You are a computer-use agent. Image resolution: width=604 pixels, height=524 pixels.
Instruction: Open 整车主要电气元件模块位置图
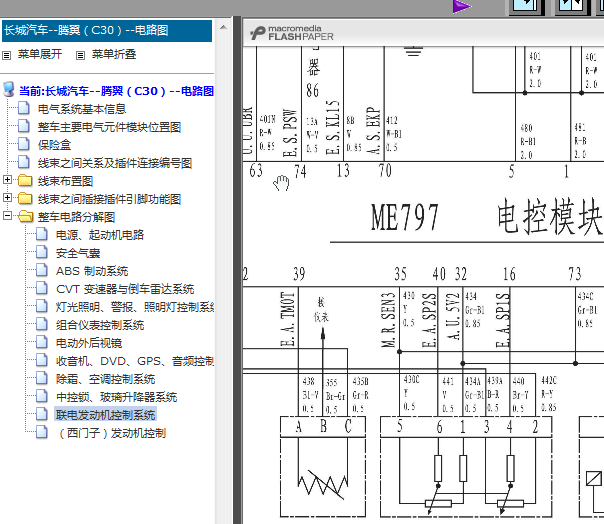[109, 127]
